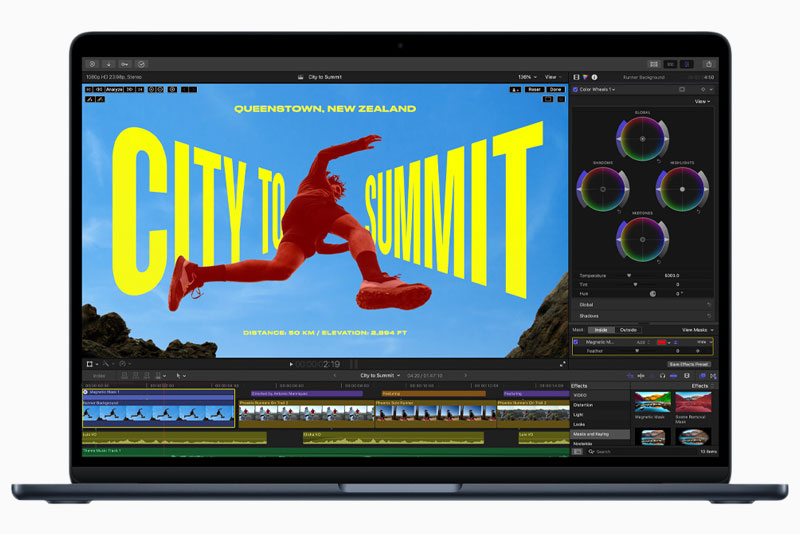Click the Share export icon

[708, 64]
